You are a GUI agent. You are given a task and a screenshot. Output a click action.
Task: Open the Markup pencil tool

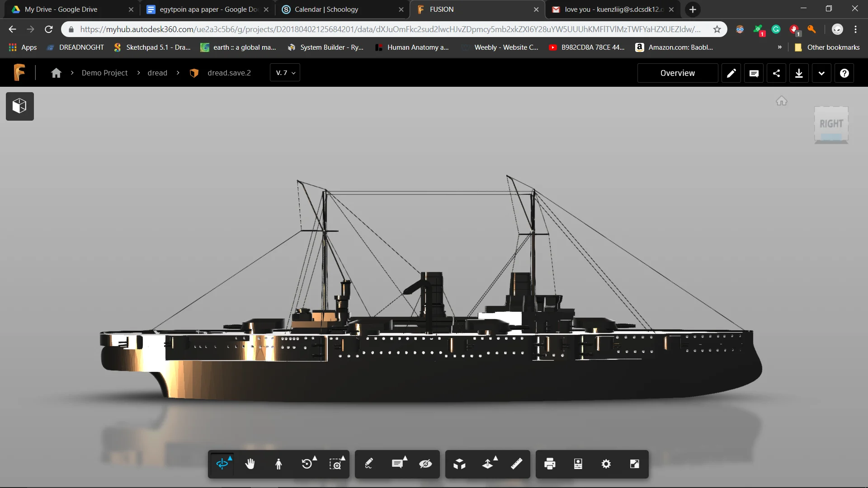click(369, 464)
